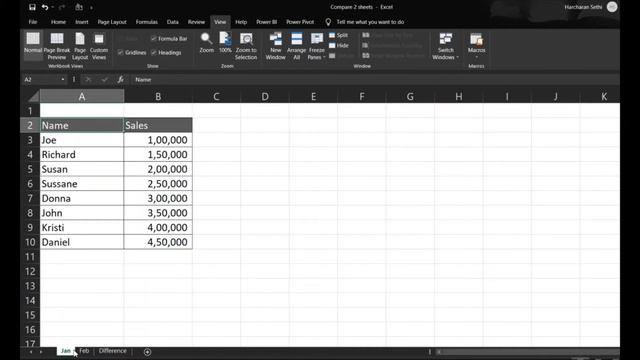Click the Select All corner triangle
The image size is (640, 360).
[x=33, y=97]
